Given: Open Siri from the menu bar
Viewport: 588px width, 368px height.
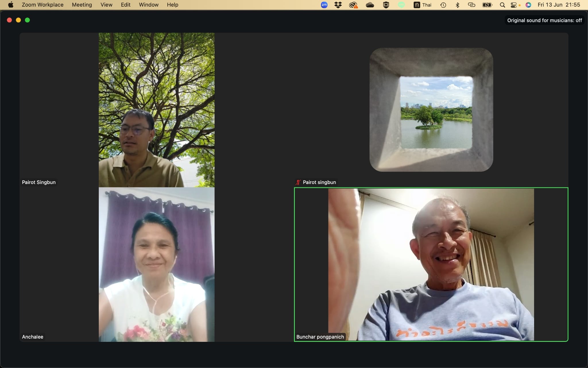Looking at the screenshot, I should point(528,5).
